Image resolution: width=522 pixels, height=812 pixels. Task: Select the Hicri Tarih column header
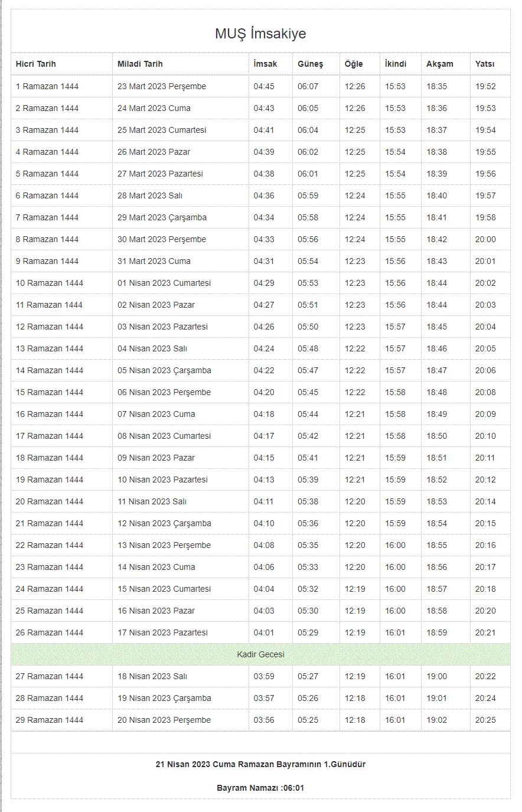[x=36, y=64]
